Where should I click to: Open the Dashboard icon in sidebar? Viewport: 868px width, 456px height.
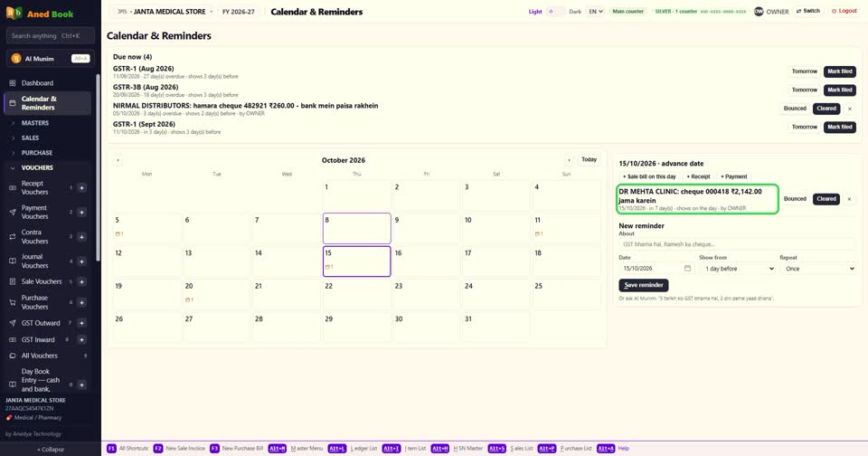tap(12, 83)
